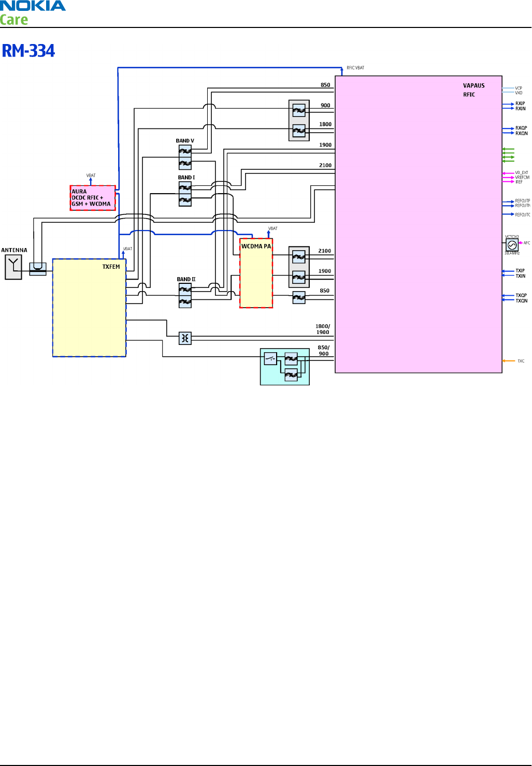Screen dimensions: 532x766
Task: Click the VBAT label above TXFEM
Action: (x=127, y=249)
